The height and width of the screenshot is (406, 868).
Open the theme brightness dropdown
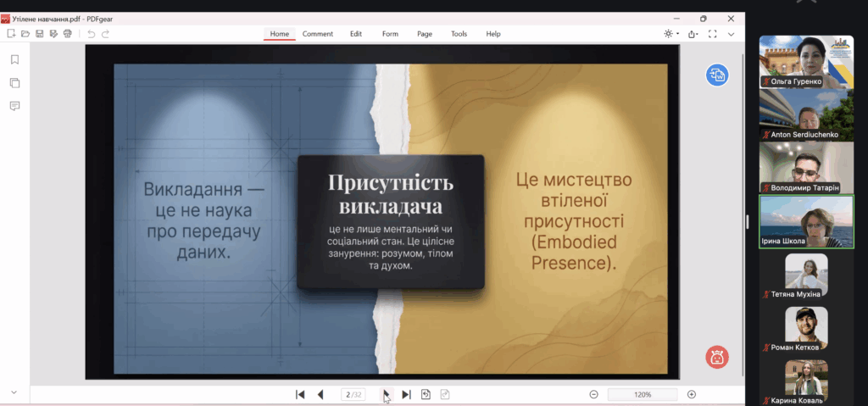pos(671,34)
